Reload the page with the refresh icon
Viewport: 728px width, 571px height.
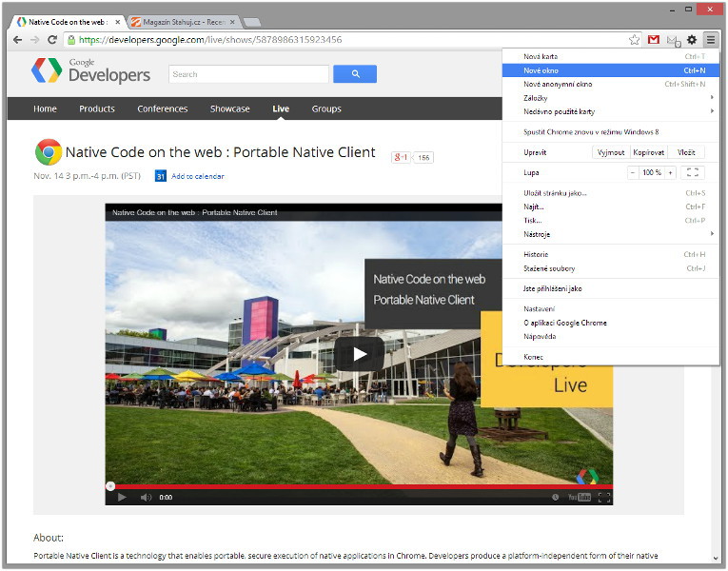point(52,40)
